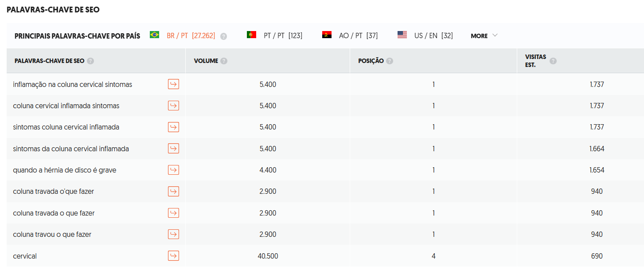Open link icon for 'sintomas coluna cervical inflamada'
Image resolution: width=644 pixels, height=271 pixels.
pos(173,127)
